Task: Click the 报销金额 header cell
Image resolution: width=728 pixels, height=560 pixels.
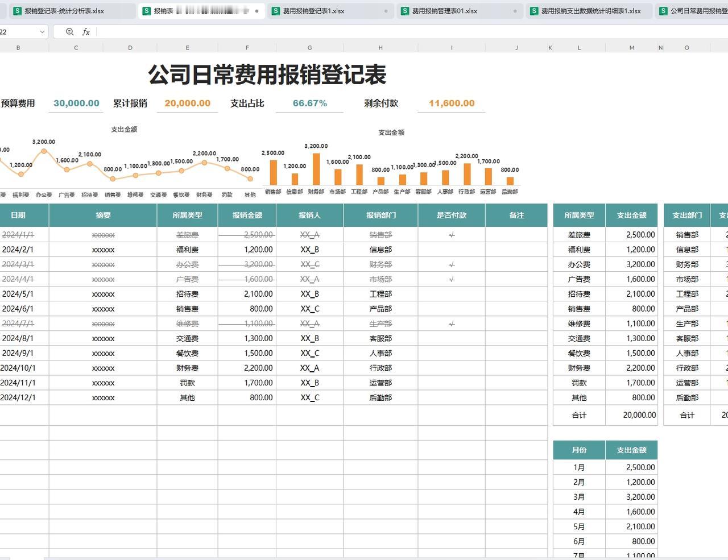Action: click(247, 215)
